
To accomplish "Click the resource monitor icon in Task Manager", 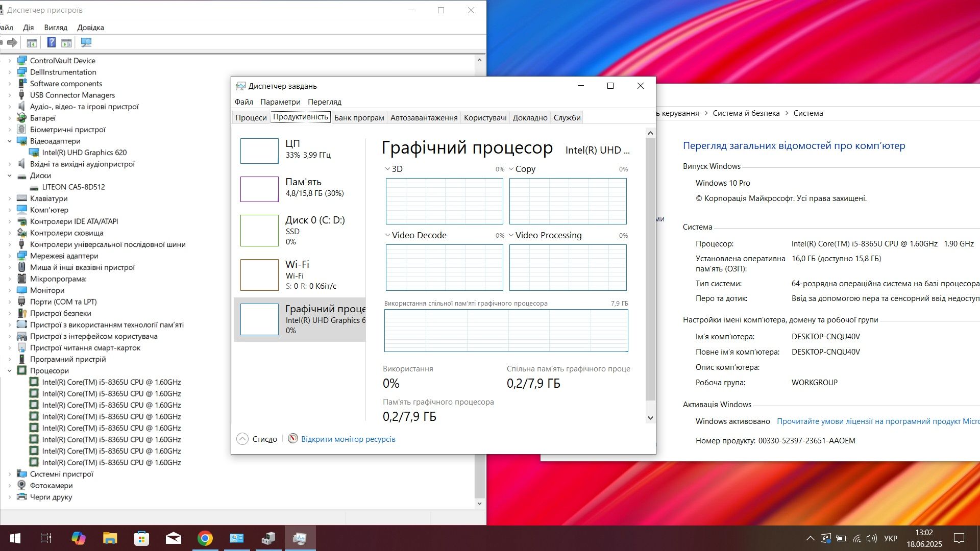I will (x=292, y=439).
